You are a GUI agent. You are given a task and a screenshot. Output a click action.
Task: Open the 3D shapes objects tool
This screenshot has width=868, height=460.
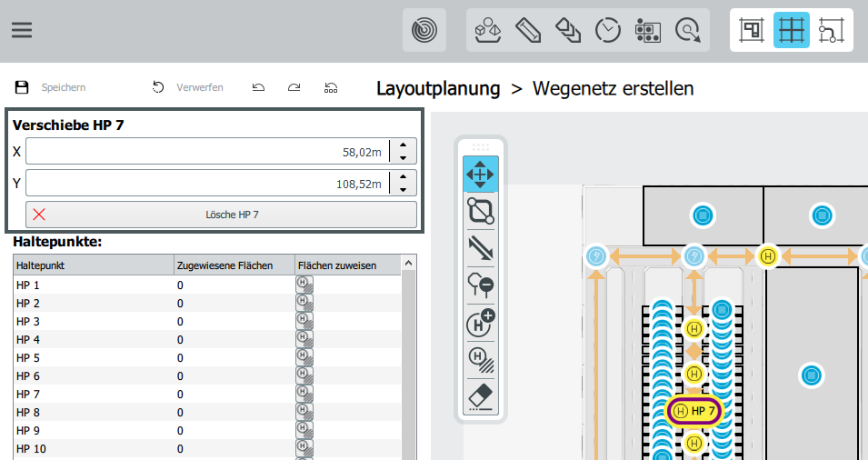coord(488,30)
